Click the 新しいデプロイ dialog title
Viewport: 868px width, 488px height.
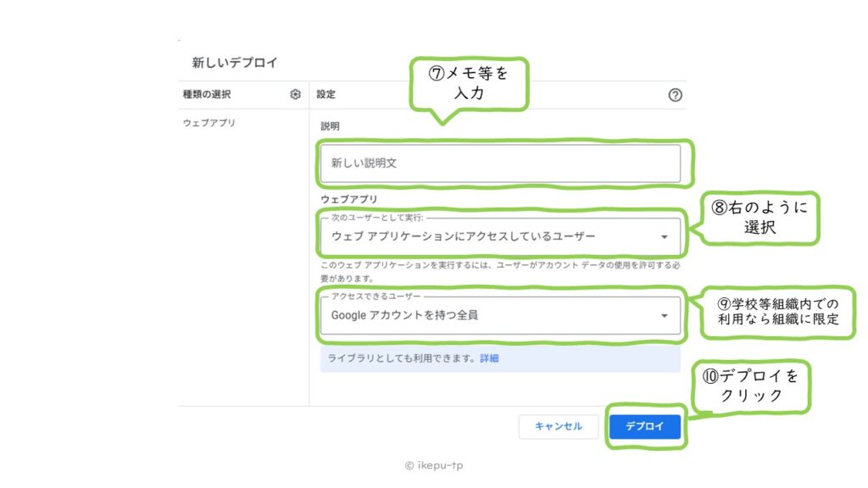(235, 63)
